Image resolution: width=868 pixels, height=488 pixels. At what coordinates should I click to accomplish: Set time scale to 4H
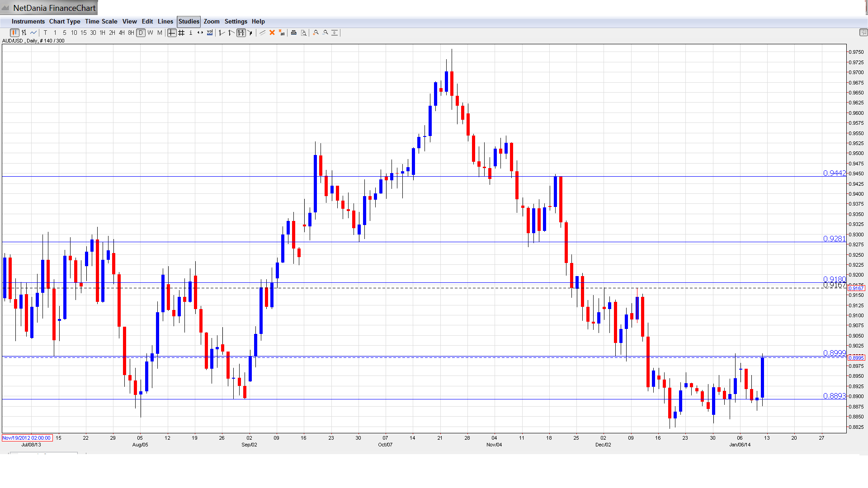pyautogui.click(x=122, y=33)
